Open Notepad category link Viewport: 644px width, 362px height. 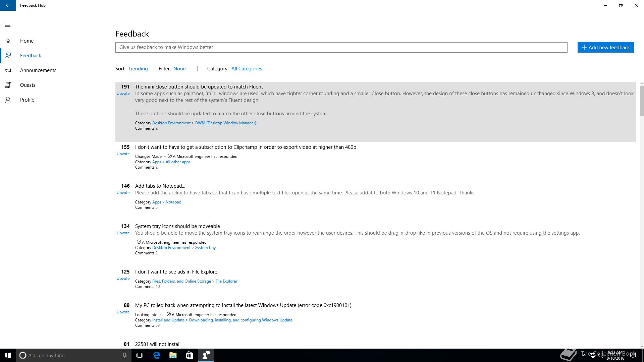click(x=173, y=202)
